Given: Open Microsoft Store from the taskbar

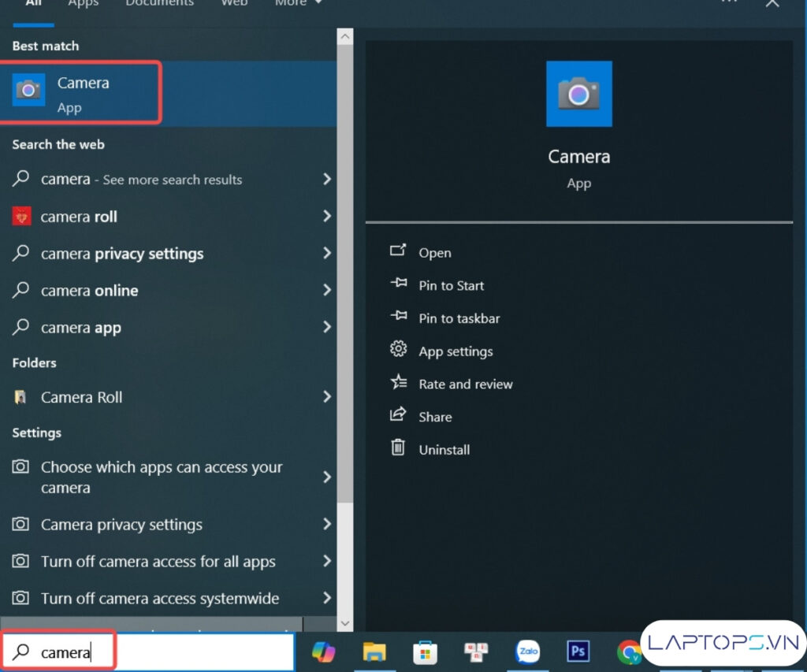Looking at the screenshot, I should point(425,652).
